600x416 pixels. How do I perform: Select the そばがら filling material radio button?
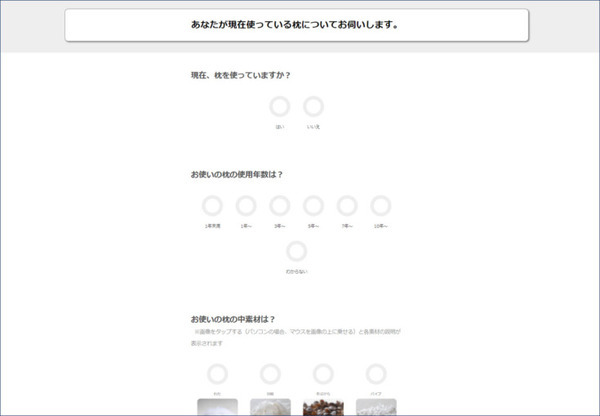pos(323,374)
